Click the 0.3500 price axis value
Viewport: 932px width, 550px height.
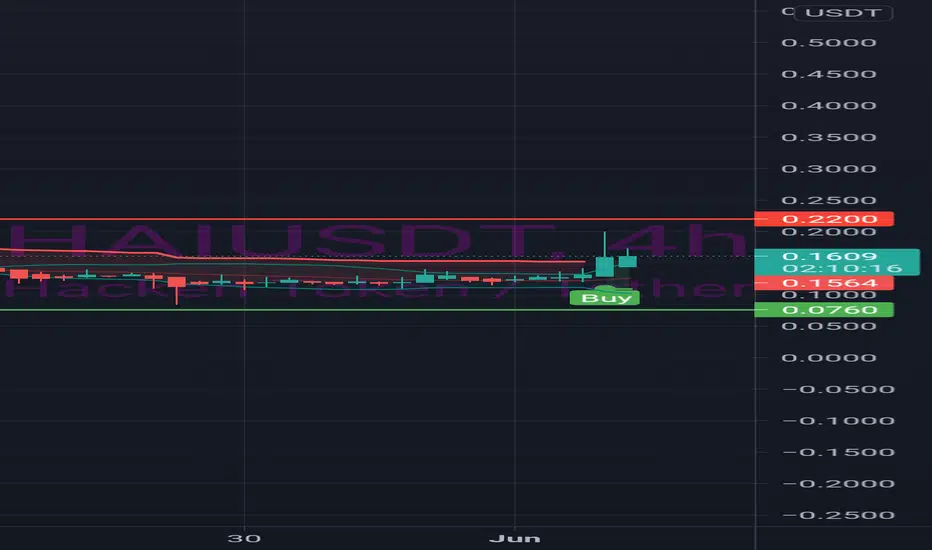click(829, 137)
